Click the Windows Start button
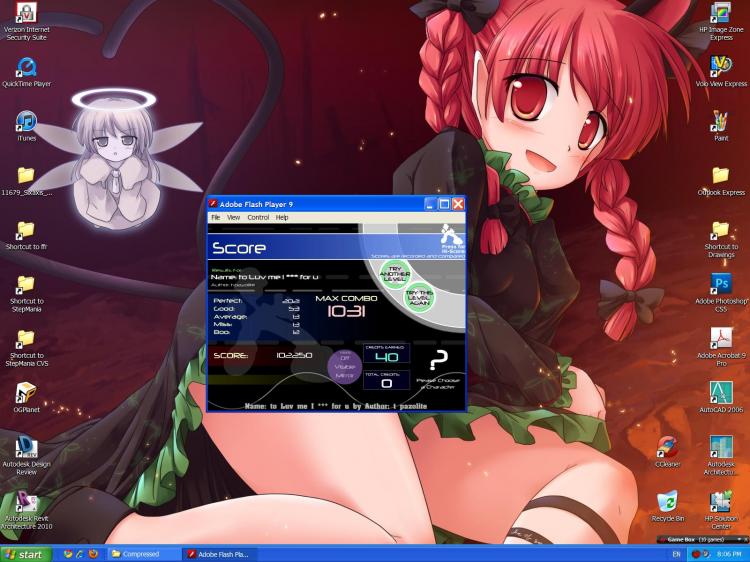The height and width of the screenshot is (562, 750). pos(26,554)
